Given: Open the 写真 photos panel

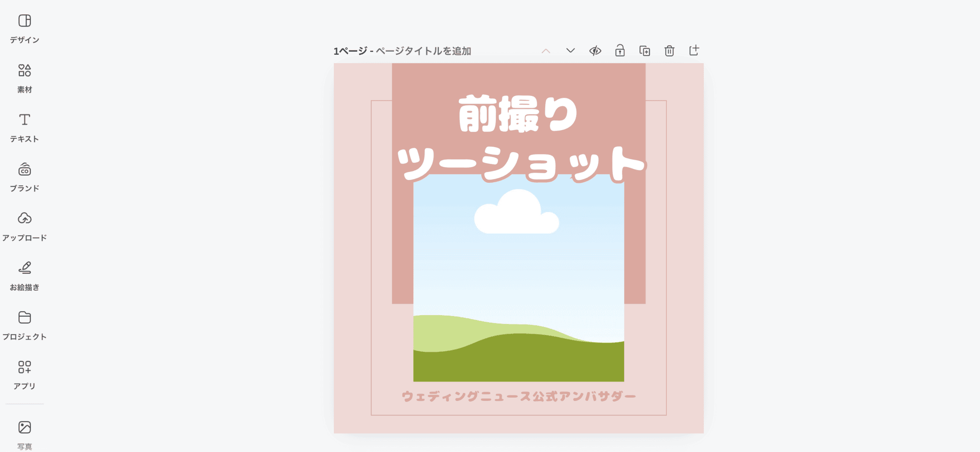Looking at the screenshot, I should 25,435.
